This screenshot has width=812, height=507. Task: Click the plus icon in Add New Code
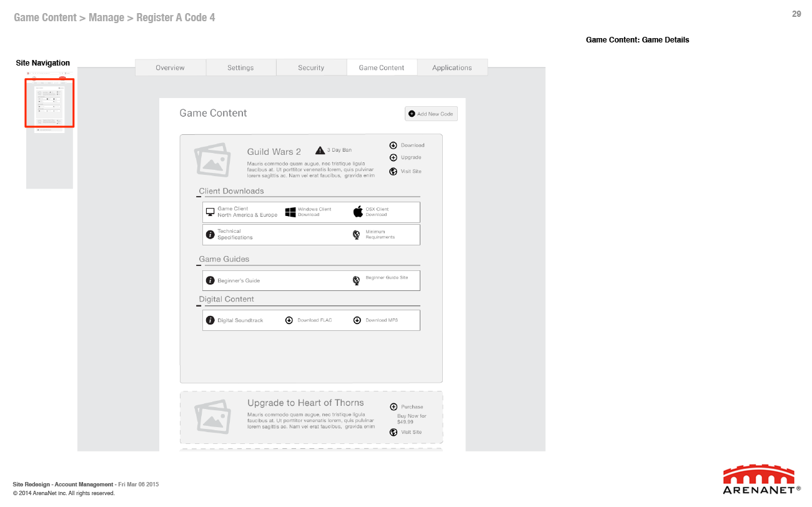(412, 114)
